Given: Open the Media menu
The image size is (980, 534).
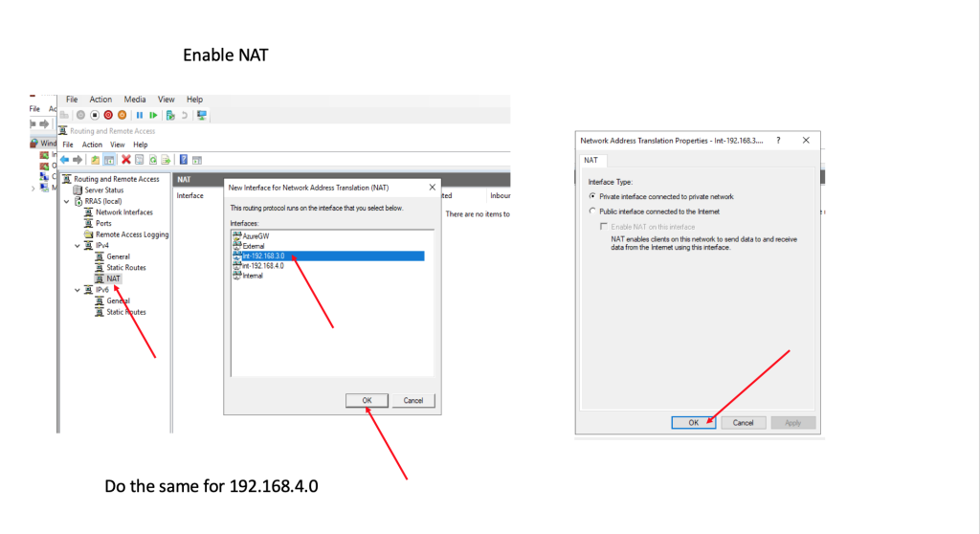Looking at the screenshot, I should [x=135, y=100].
